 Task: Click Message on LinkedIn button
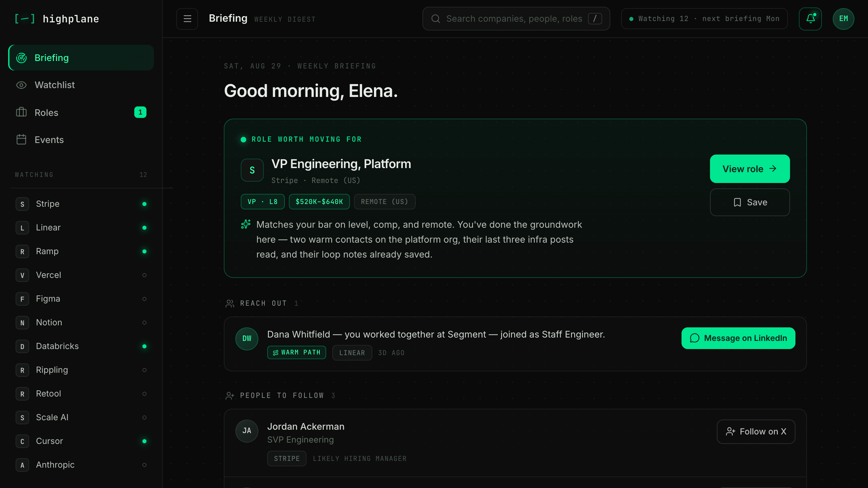pos(738,338)
